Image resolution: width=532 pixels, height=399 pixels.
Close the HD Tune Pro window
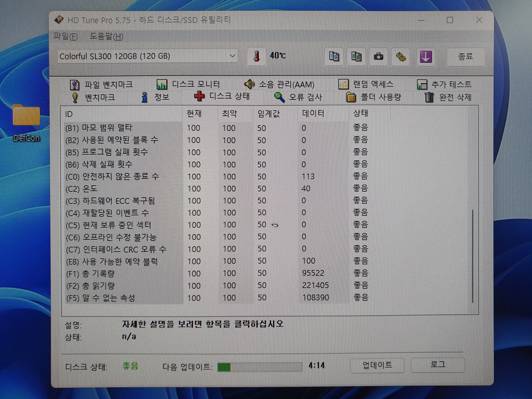tap(479, 20)
